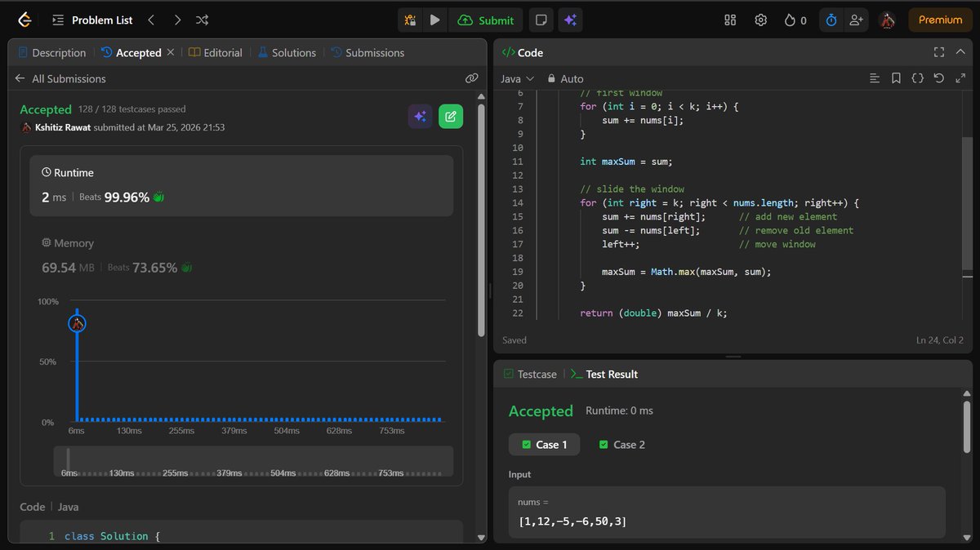
Task: Click the Runtime card
Action: point(242,186)
